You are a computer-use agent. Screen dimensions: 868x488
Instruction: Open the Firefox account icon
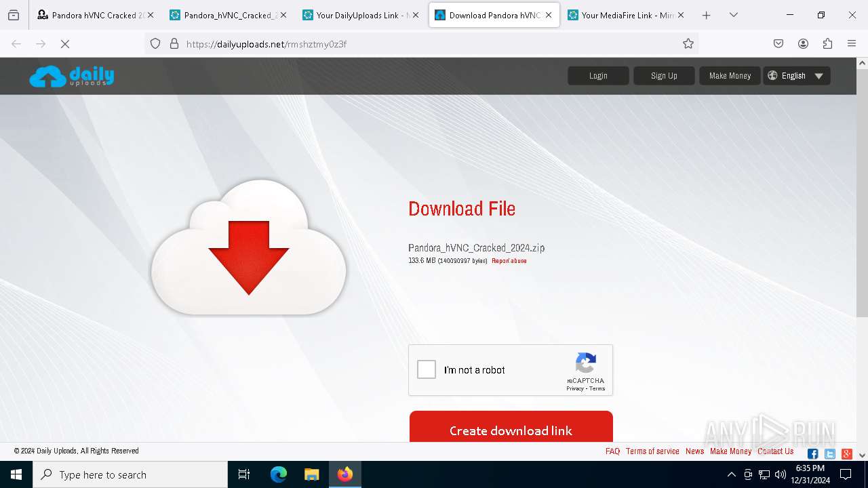(x=803, y=43)
